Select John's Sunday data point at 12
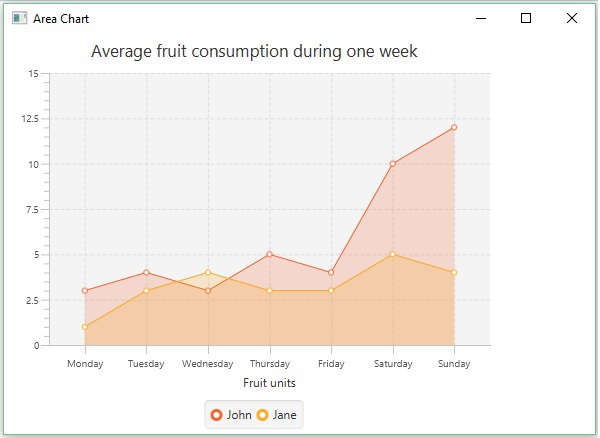This screenshot has width=600, height=438. pyautogui.click(x=454, y=127)
